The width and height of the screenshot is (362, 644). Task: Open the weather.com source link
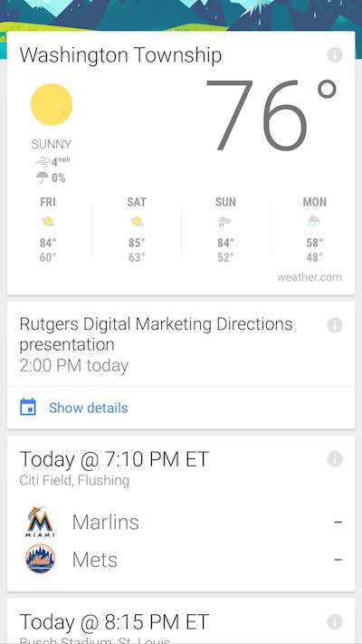coord(310,277)
